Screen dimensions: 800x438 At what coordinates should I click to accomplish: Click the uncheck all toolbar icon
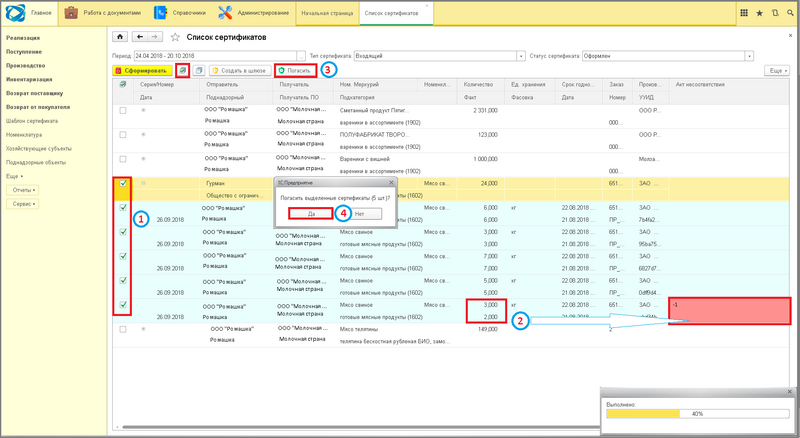tap(199, 70)
